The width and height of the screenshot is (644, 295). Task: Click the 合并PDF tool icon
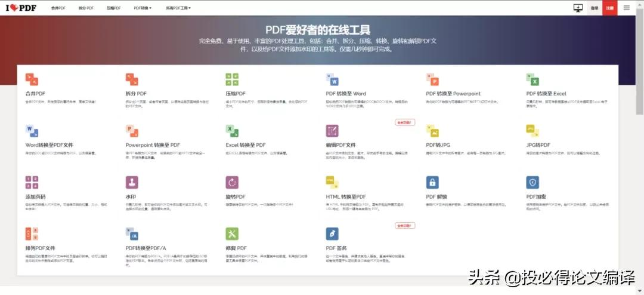(x=32, y=79)
